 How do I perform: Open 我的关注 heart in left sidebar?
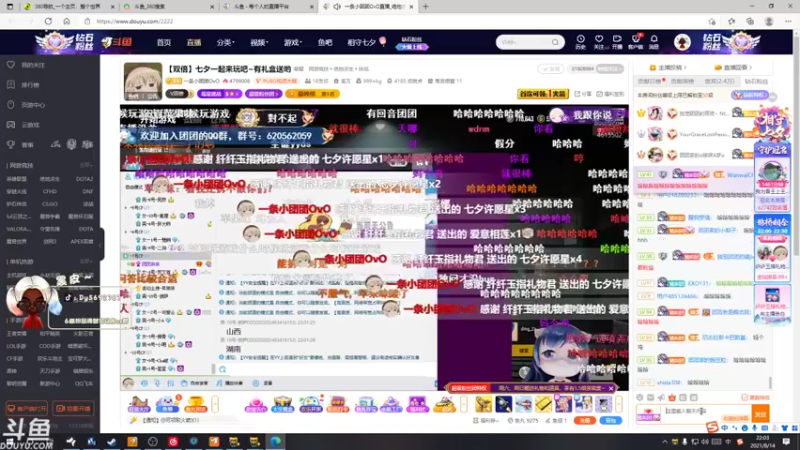pyautogui.click(x=11, y=65)
